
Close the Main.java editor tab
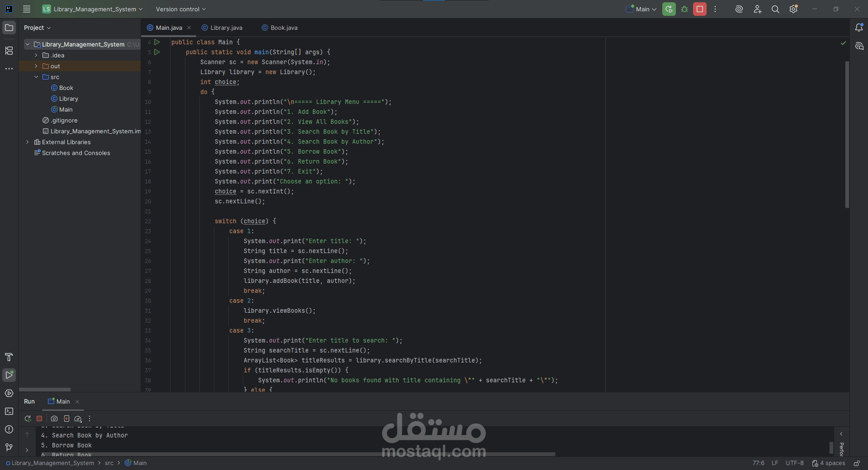[x=189, y=28]
